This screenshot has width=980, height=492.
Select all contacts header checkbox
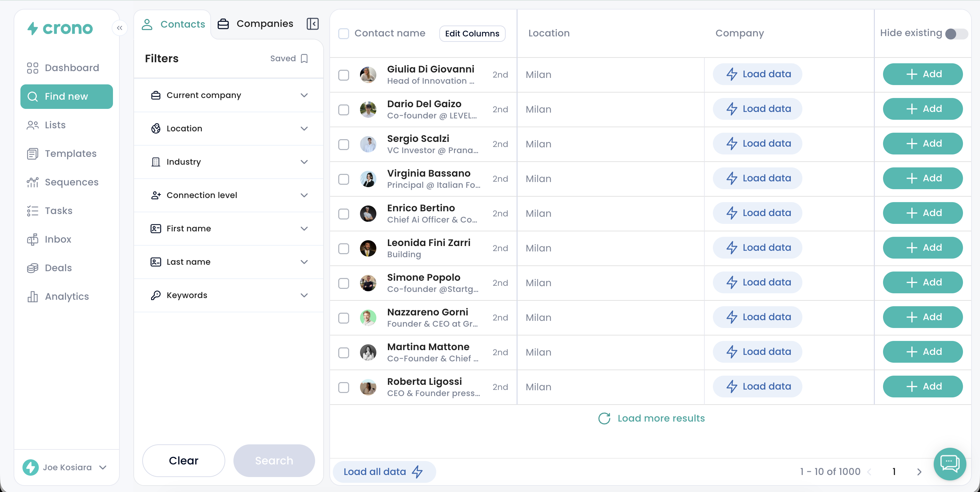coord(344,33)
